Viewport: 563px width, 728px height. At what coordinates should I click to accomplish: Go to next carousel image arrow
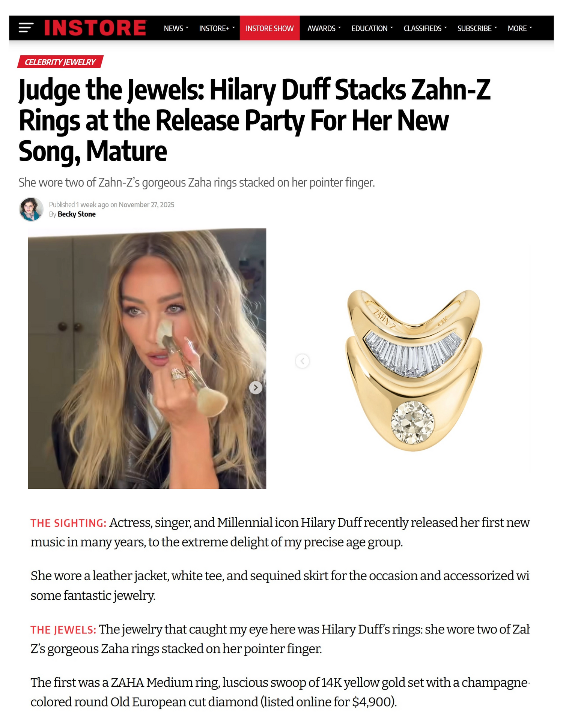256,387
